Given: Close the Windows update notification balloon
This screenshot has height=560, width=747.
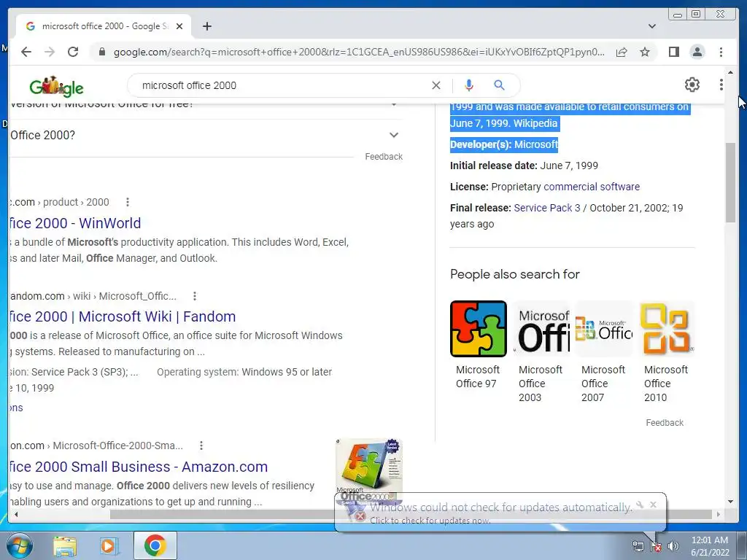Looking at the screenshot, I should (653, 505).
